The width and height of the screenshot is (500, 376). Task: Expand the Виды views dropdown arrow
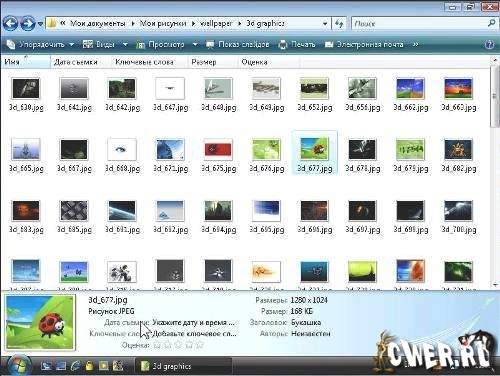(125, 44)
